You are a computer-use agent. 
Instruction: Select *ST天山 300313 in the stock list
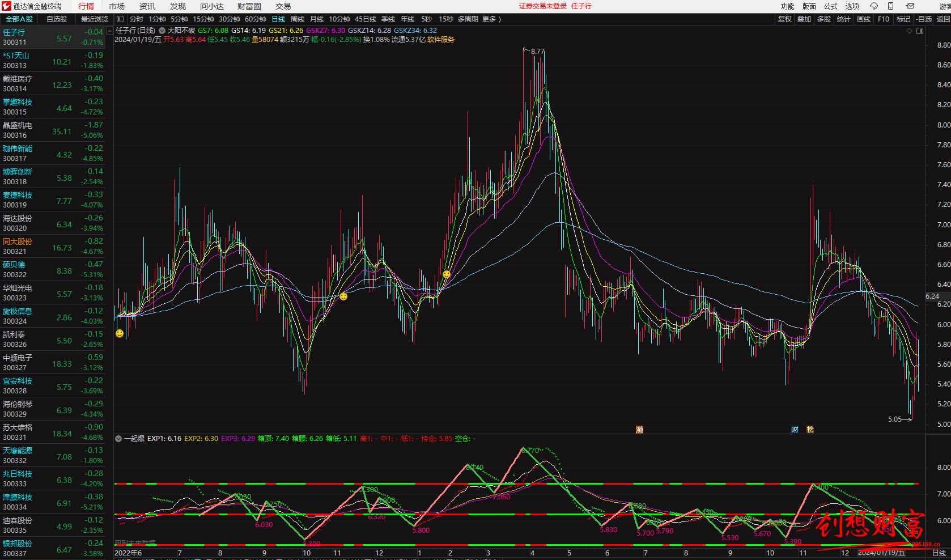click(x=53, y=61)
